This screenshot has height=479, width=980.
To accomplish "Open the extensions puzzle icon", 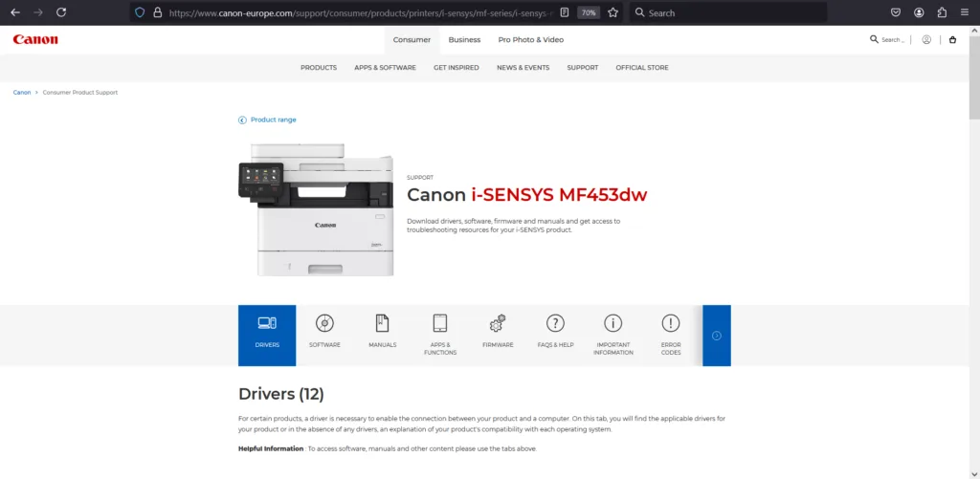I will [942, 12].
